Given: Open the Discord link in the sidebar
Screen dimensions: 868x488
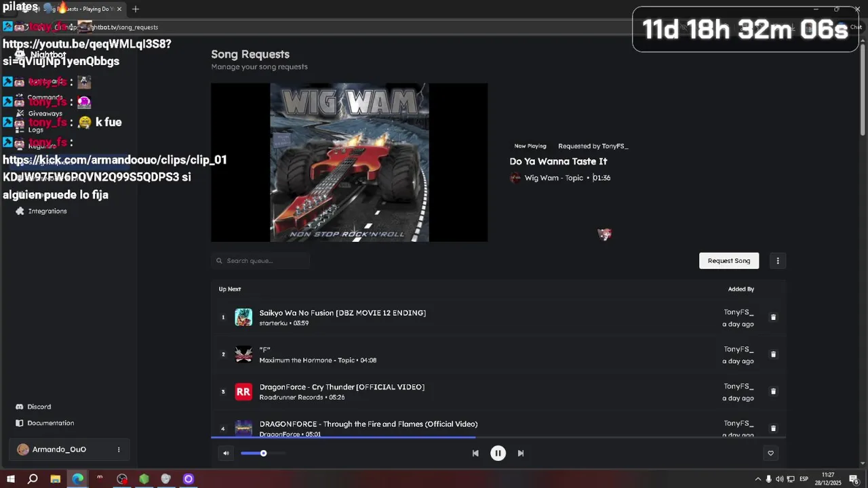Looking at the screenshot, I should tap(39, 407).
